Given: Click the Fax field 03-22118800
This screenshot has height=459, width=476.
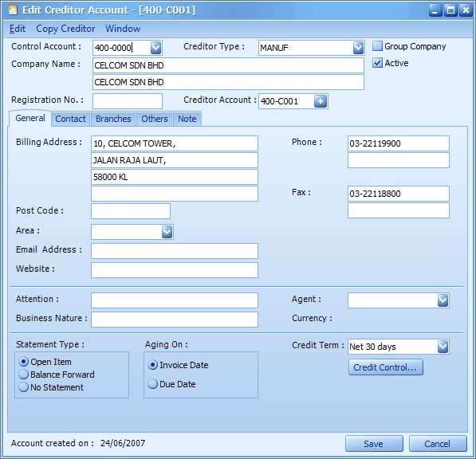Looking at the screenshot, I should pos(399,194).
